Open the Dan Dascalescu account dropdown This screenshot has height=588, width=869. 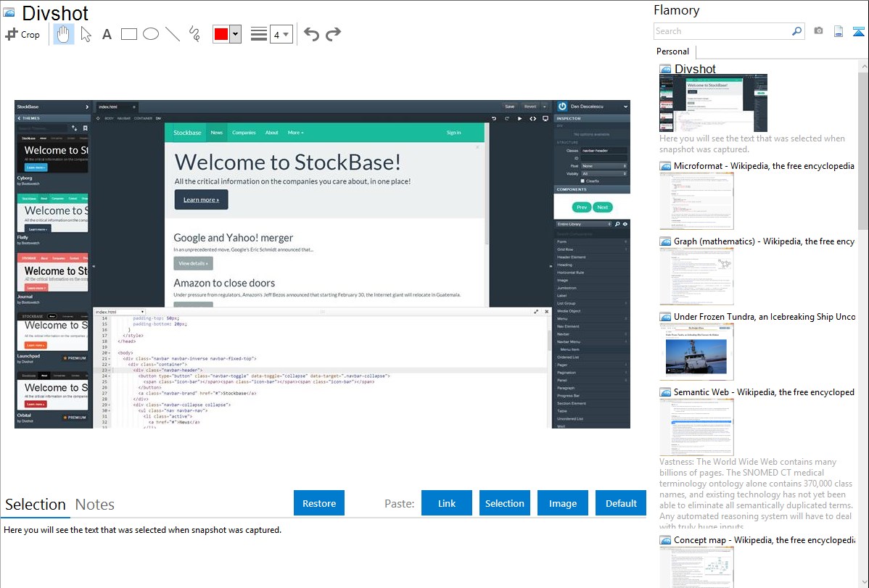point(626,107)
